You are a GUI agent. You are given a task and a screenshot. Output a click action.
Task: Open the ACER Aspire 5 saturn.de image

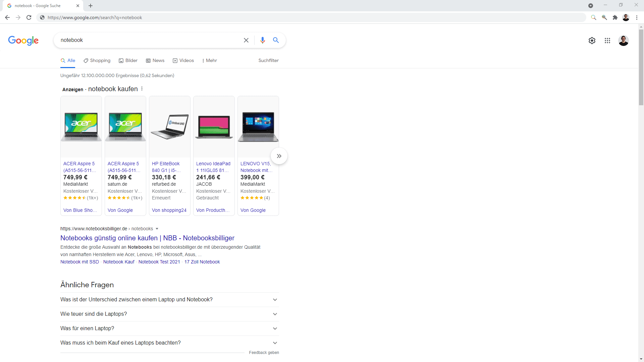125,127
